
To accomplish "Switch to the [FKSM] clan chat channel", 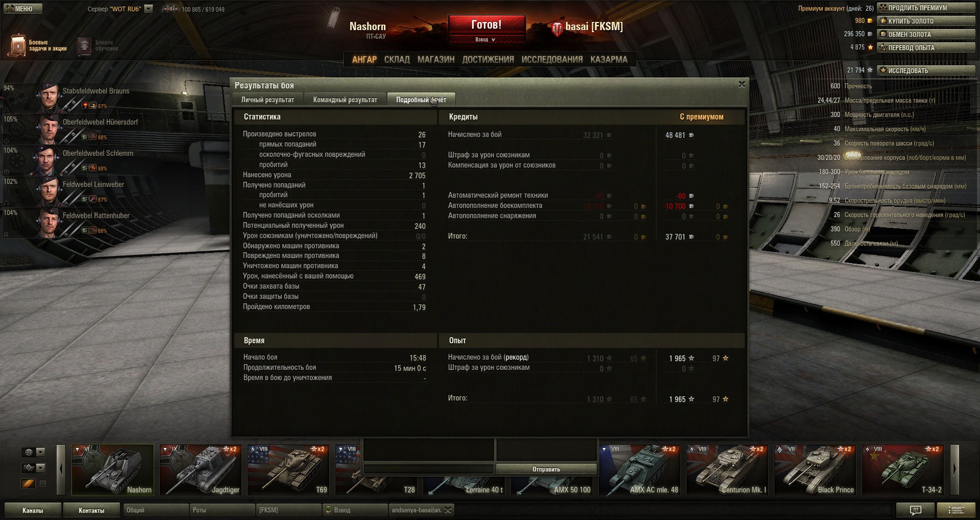I will click(x=288, y=510).
